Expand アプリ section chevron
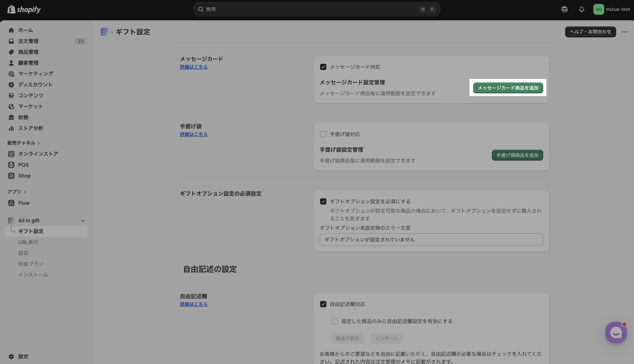 pyautogui.click(x=25, y=192)
